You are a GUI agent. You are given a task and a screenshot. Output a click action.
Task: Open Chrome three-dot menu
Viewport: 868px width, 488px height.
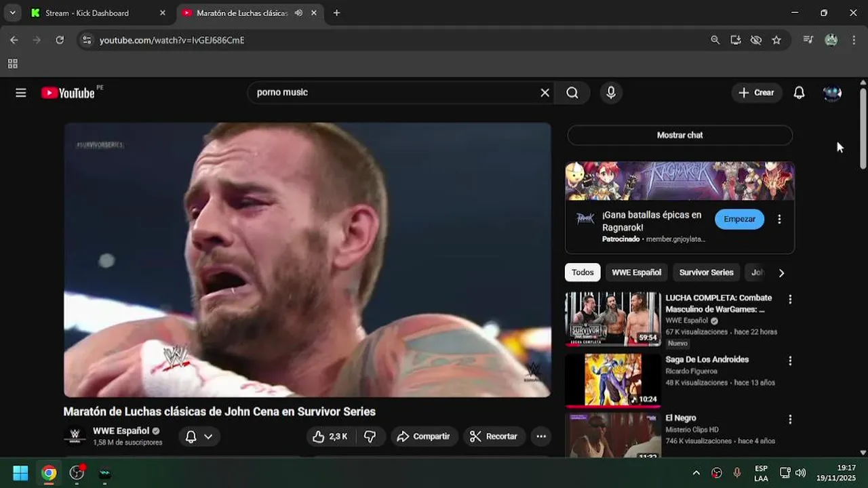(853, 40)
